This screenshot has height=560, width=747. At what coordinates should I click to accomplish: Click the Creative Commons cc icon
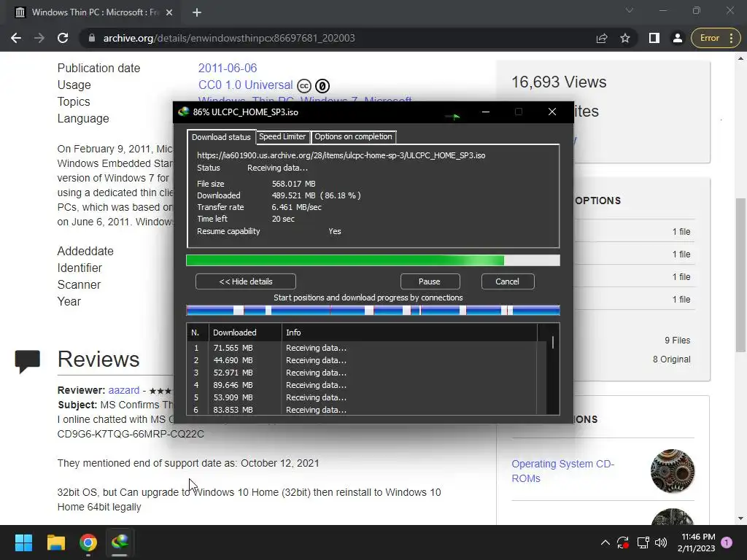(304, 86)
